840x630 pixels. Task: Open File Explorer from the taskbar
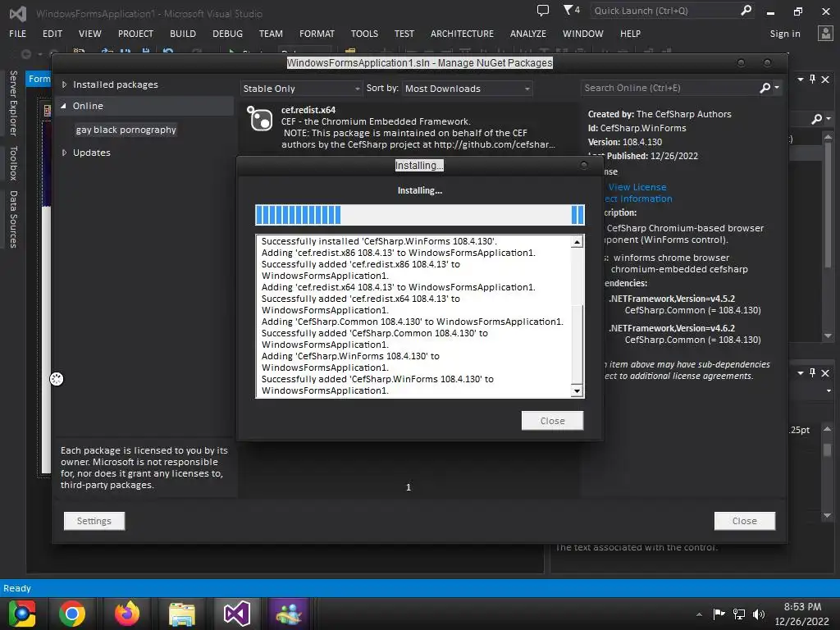[x=182, y=614]
